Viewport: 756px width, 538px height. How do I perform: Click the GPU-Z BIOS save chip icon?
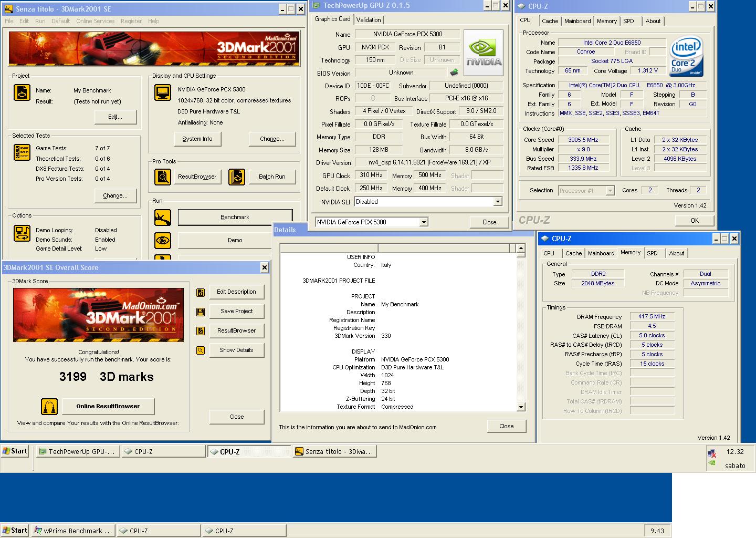coord(454,73)
